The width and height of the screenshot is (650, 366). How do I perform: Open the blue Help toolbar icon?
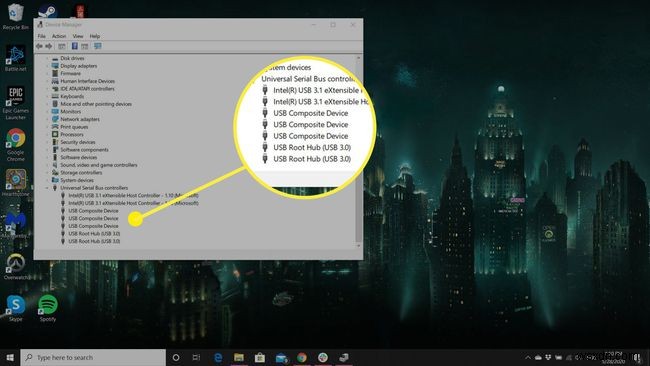pos(75,46)
